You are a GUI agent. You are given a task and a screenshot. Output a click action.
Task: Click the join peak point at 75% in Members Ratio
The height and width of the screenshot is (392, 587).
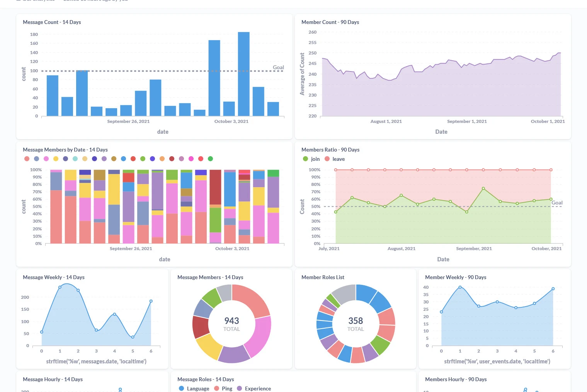483,188
